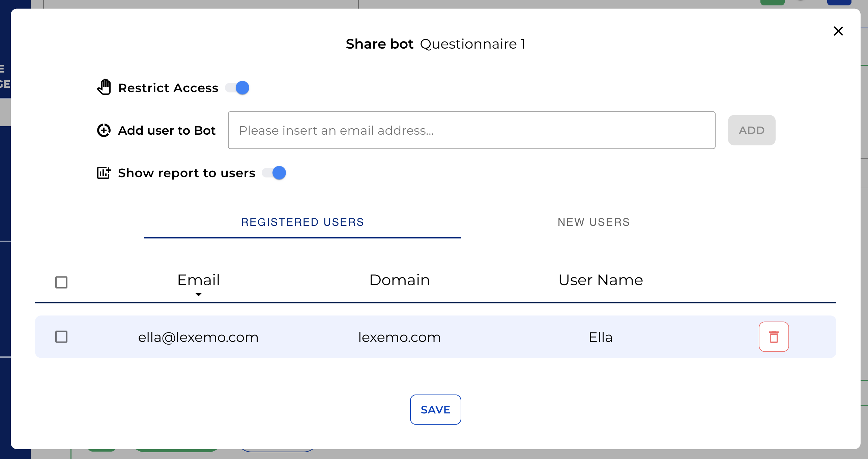
Task: Toggle the Restrict Access switch
Action: coord(238,88)
